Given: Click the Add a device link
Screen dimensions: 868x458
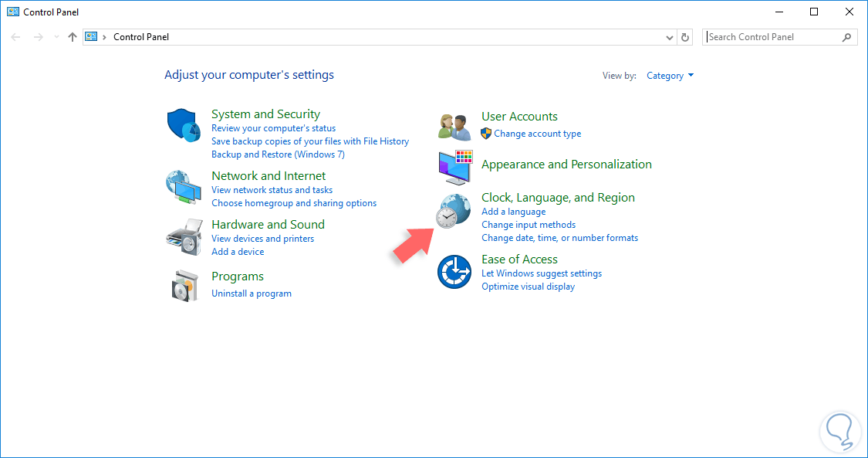Looking at the screenshot, I should click(238, 252).
